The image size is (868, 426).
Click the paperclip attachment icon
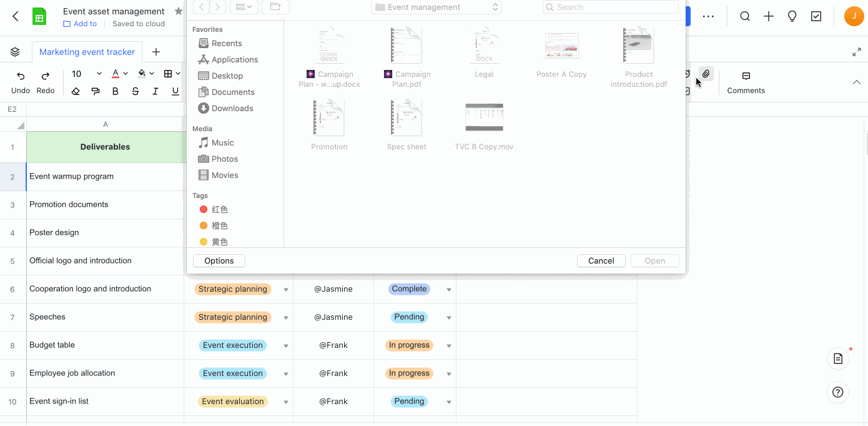[x=706, y=74]
